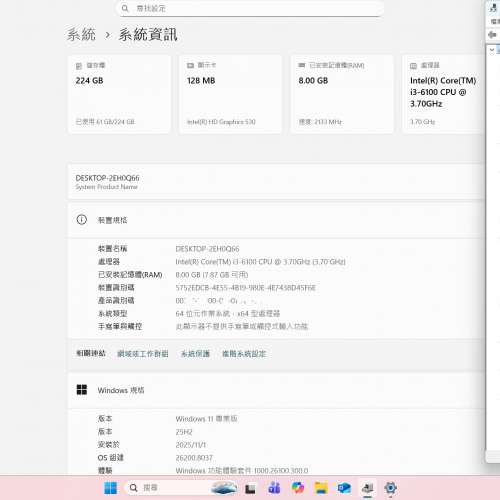500x500 pixels.
Task: Focus the 尋找設定 search field
Action: coord(250,8)
